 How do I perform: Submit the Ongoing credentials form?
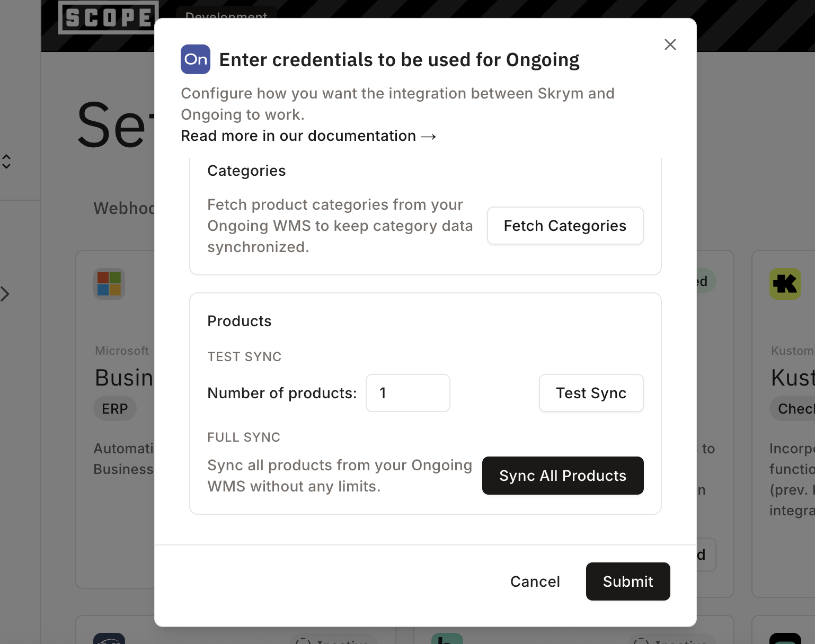628,581
